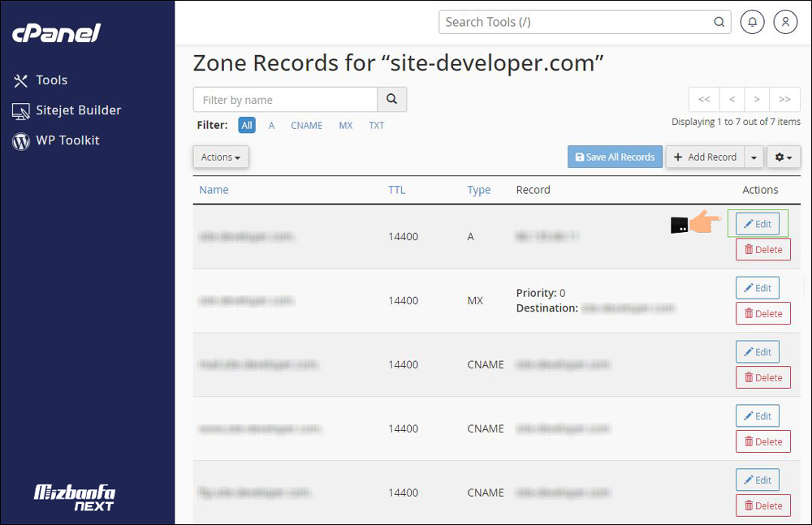The height and width of the screenshot is (525, 812).
Task: Filter records by CNAME type
Action: click(307, 125)
